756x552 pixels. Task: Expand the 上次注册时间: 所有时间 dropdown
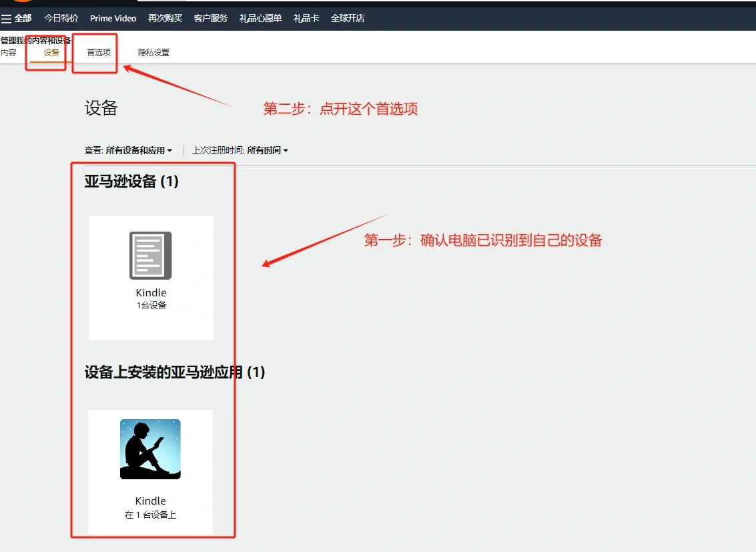[x=240, y=150]
